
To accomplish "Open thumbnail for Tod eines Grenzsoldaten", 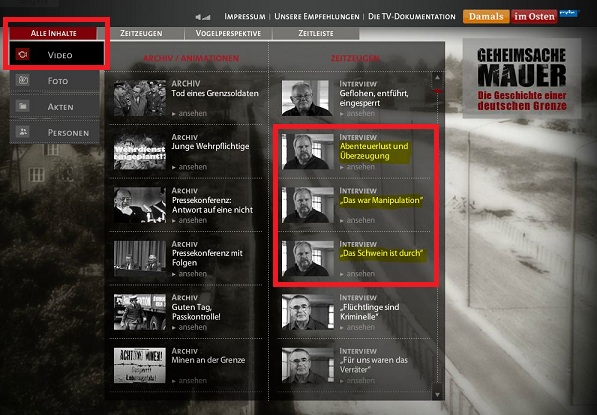I will pos(140,98).
